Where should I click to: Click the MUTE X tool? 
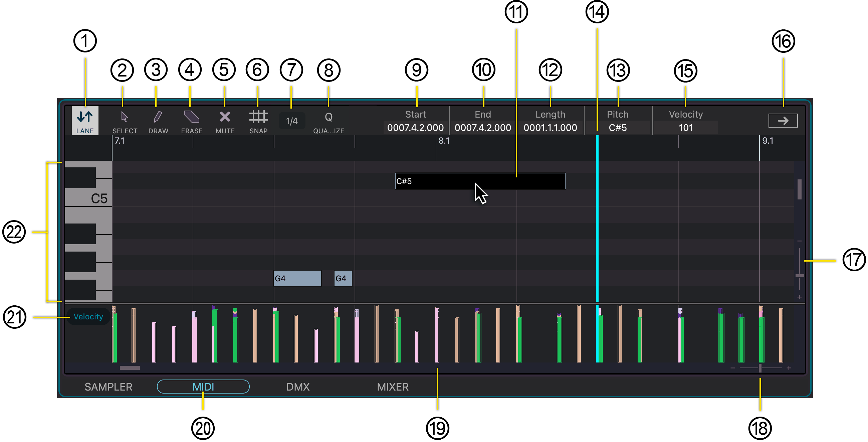click(x=225, y=117)
